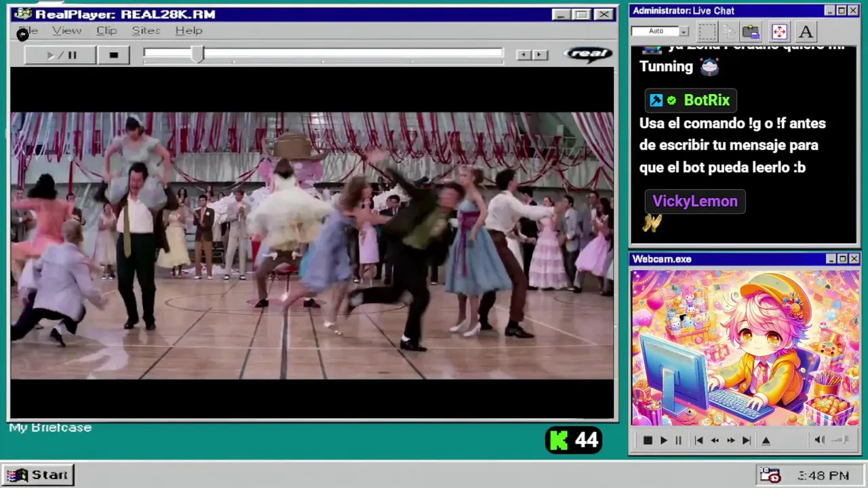
Task: Go to previous clip arrow in RealPlayer
Action: 524,55
